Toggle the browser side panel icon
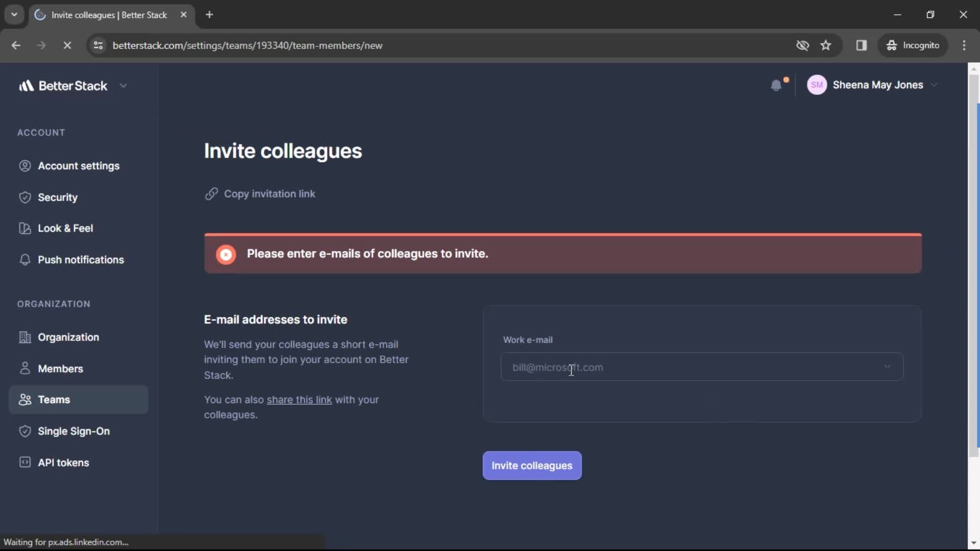 (862, 45)
